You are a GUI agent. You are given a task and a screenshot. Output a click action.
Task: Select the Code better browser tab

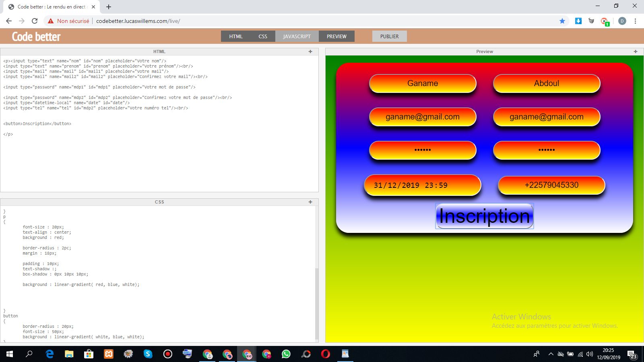[52, 7]
